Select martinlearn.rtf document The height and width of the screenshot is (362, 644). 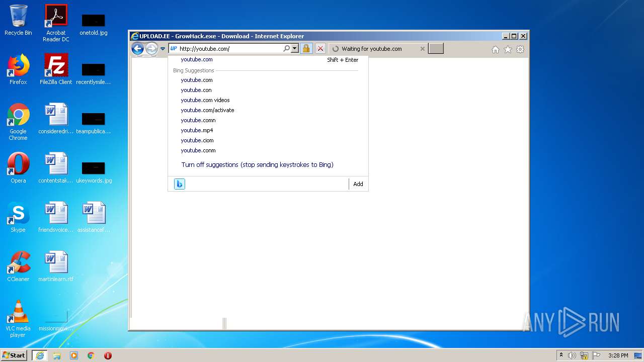tap(56, 266)
